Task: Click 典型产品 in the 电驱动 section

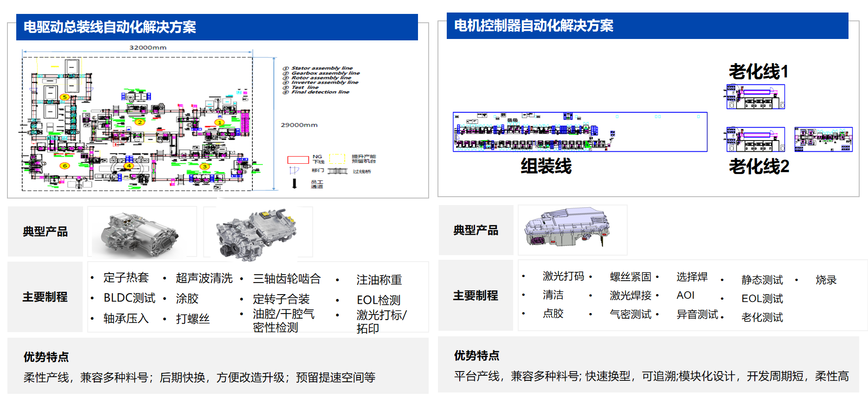Action: pos(45,231)
